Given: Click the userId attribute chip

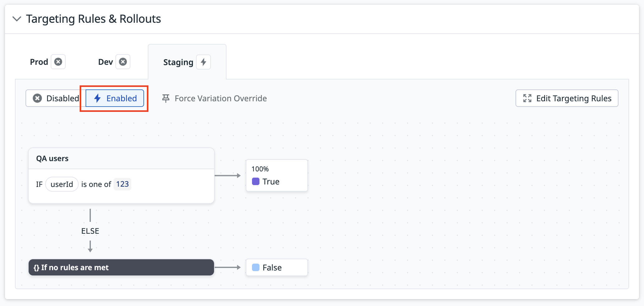Looking at the screenshot, I should (x=62, y=184).
